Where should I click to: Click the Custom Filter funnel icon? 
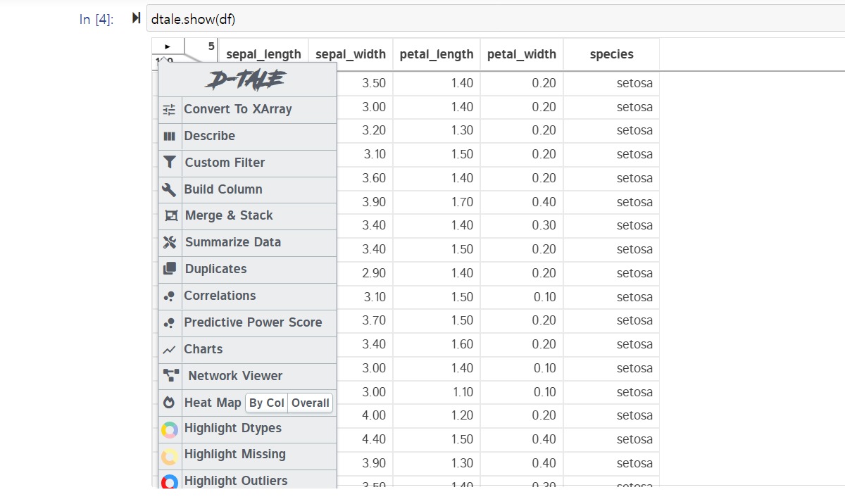coord(169,163)
